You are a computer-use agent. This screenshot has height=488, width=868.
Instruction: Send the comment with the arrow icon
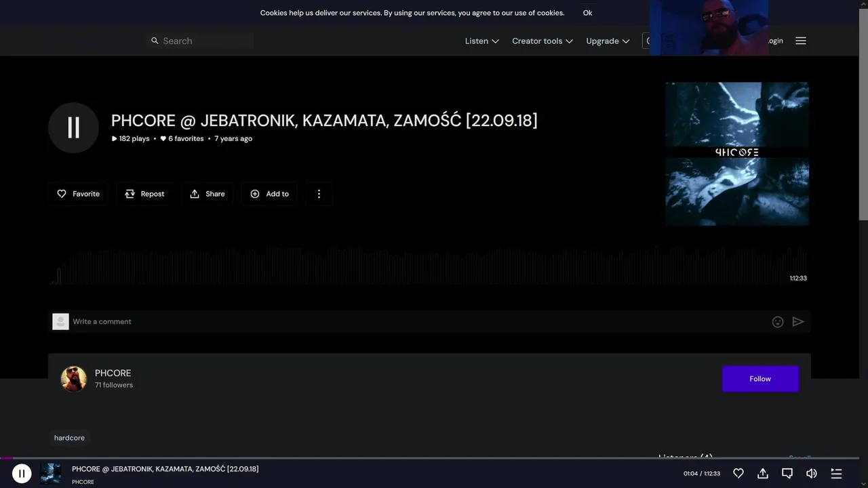pyautogui.click(x=798, y=322)
